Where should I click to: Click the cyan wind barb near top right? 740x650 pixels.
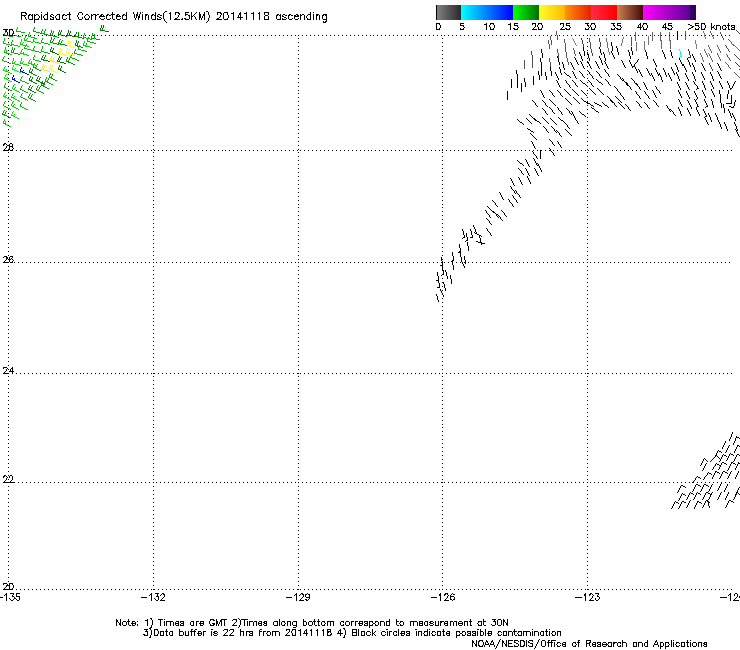click(x=680, y=53)
